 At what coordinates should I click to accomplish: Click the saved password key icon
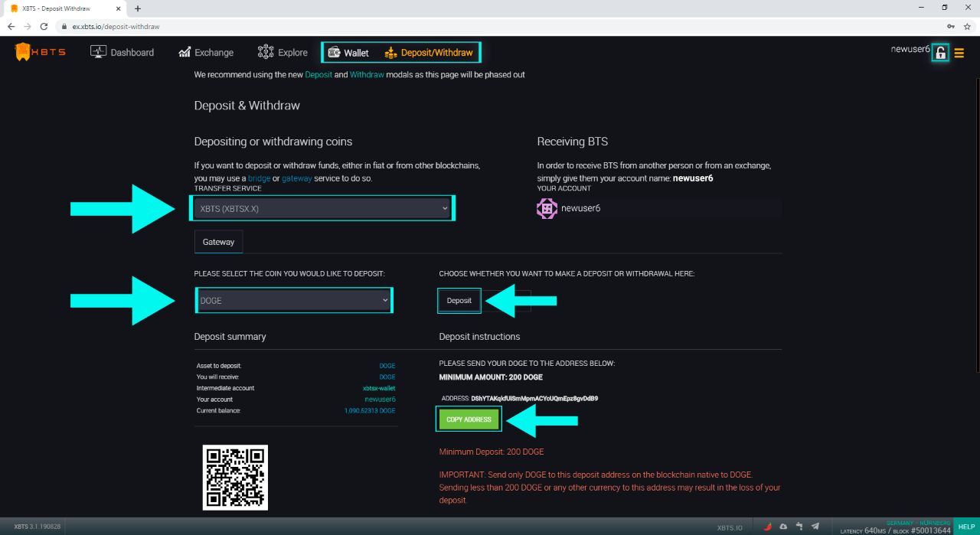pos(951,26)
